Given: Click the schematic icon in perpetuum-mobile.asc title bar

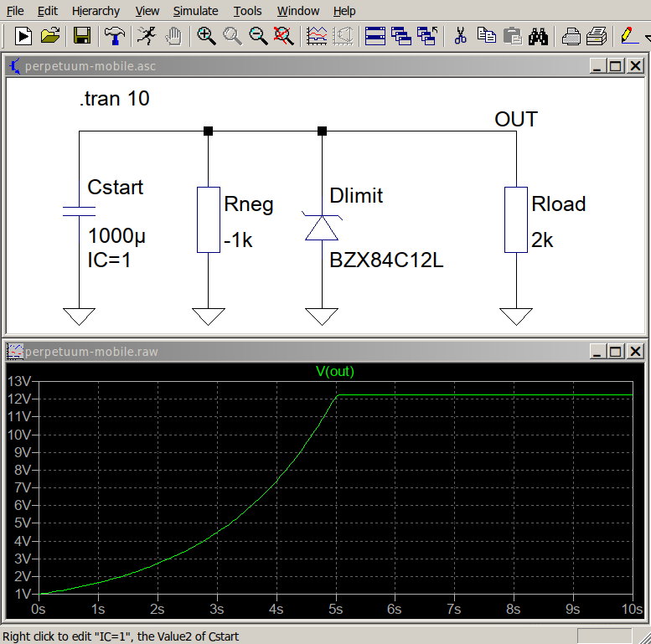Looking at the screenshot, I should [14, 66].
